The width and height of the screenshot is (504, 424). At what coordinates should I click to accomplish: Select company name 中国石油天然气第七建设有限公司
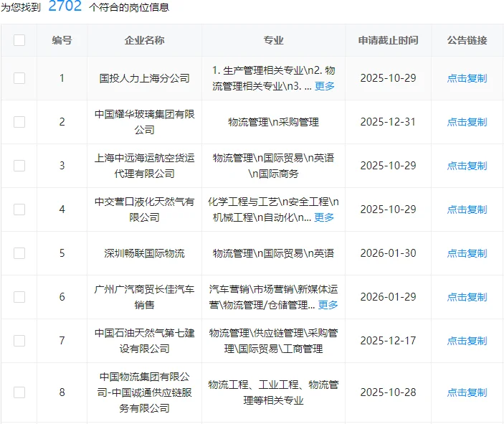coord(144,341)
